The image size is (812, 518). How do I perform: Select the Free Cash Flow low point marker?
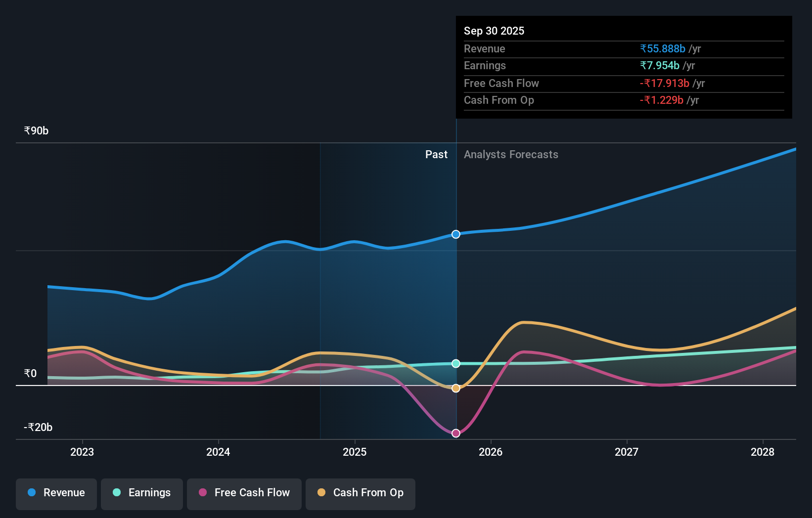click(455, 433)
